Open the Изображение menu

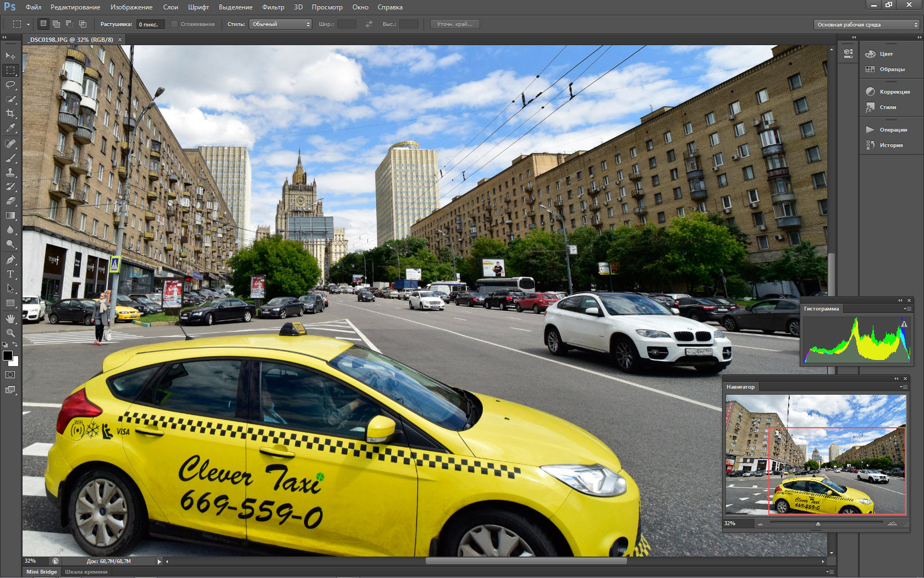tap(131, 7)
